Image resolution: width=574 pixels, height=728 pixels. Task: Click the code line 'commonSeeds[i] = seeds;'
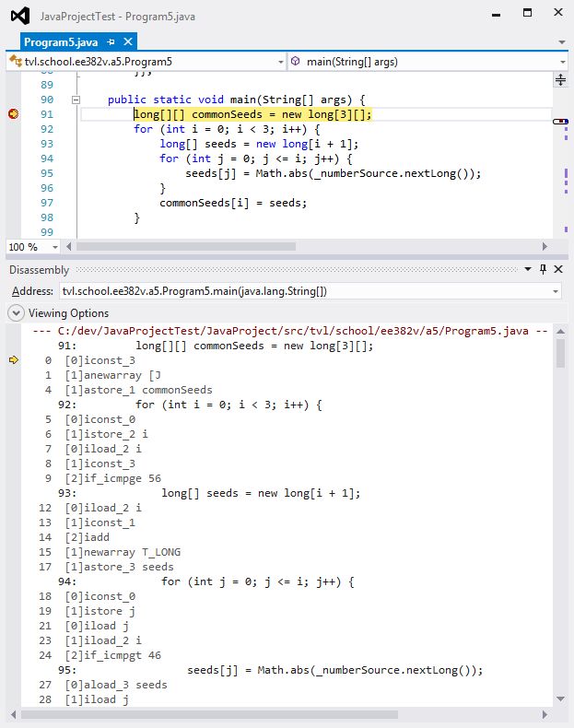(x=233, y=203)
